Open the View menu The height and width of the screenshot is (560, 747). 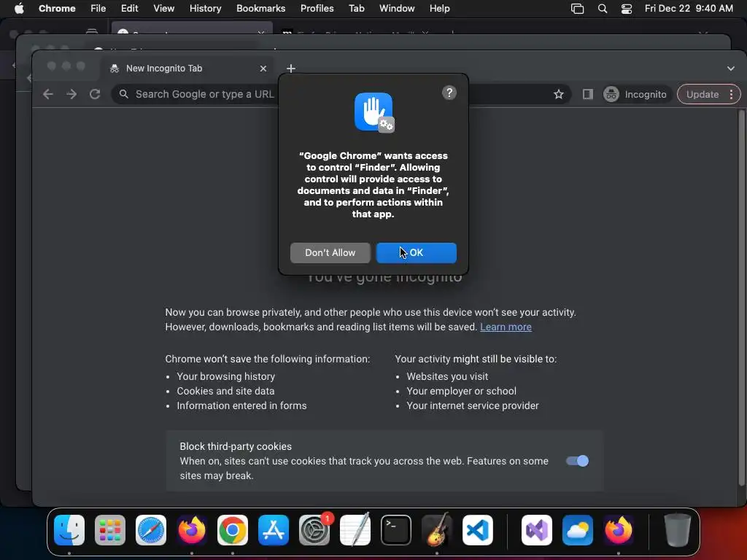(163, 8)
